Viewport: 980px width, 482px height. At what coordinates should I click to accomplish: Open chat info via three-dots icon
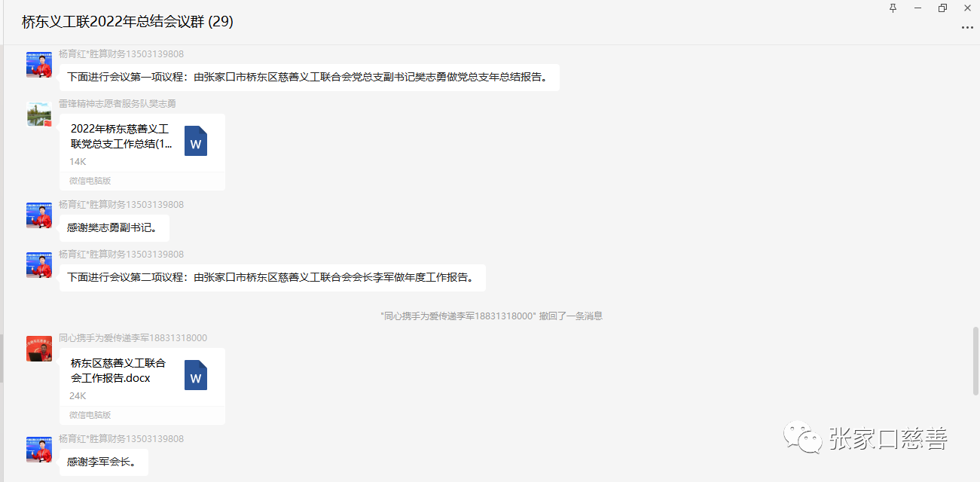pos(967,28)
